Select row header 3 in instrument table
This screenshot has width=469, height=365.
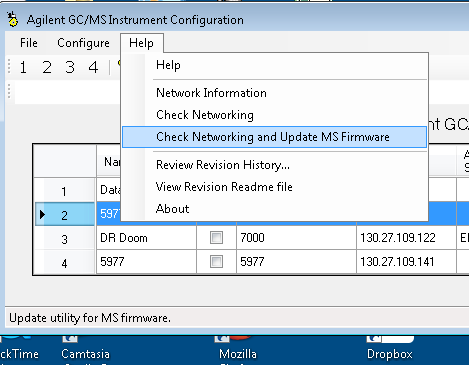click(65, 239)
